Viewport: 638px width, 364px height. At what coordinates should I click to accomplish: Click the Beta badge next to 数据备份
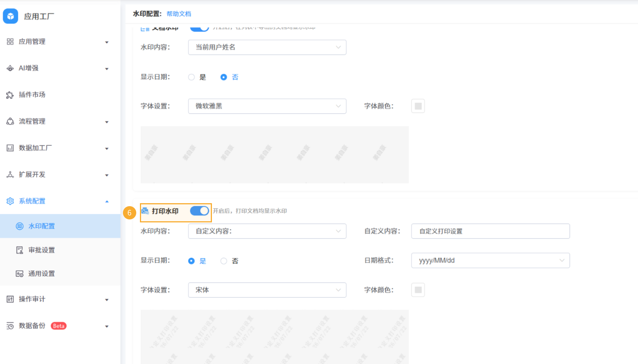click(59, 326)
